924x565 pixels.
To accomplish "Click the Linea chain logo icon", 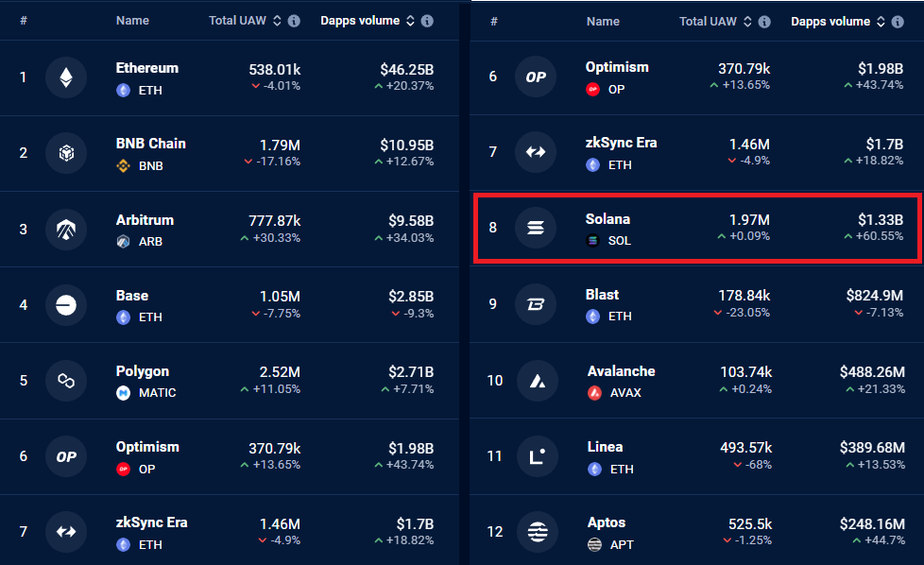I will click(537, 456).
